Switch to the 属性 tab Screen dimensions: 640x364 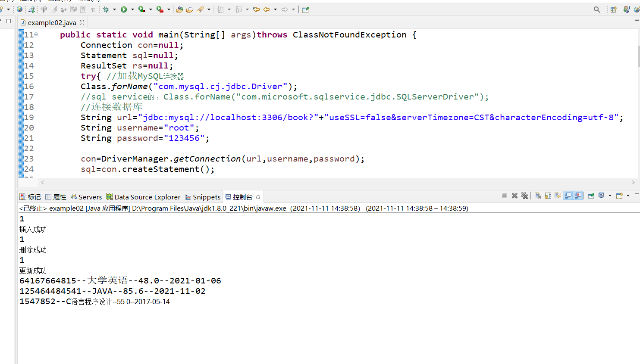point(56,197)
